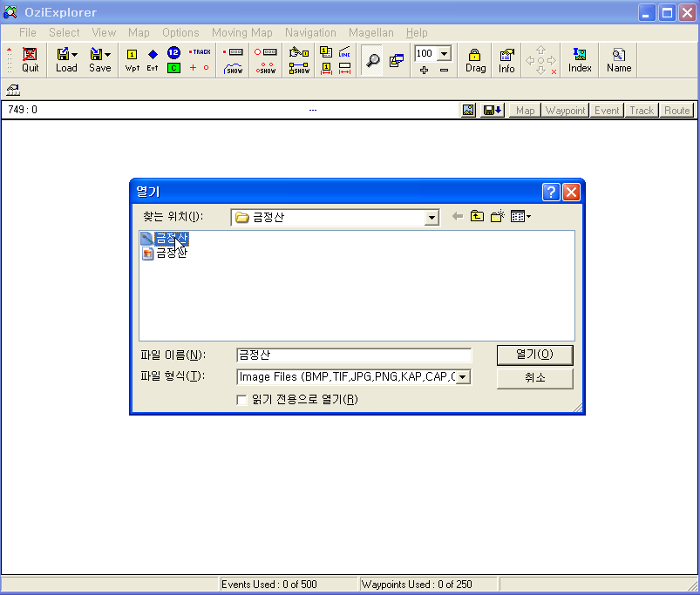Viewport: 700px width, 595px height.
Task: Click the overlapping map windows icon
Action: click(x=397, y=60)
